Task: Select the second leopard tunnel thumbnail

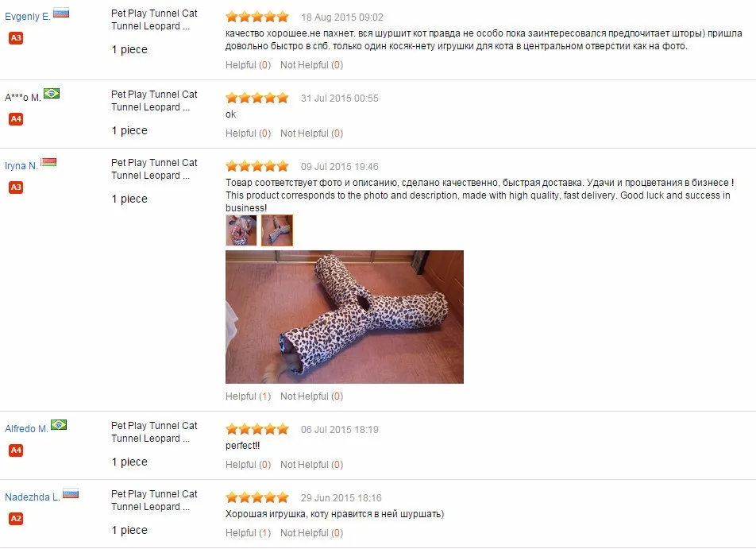Action: [276, 230]
